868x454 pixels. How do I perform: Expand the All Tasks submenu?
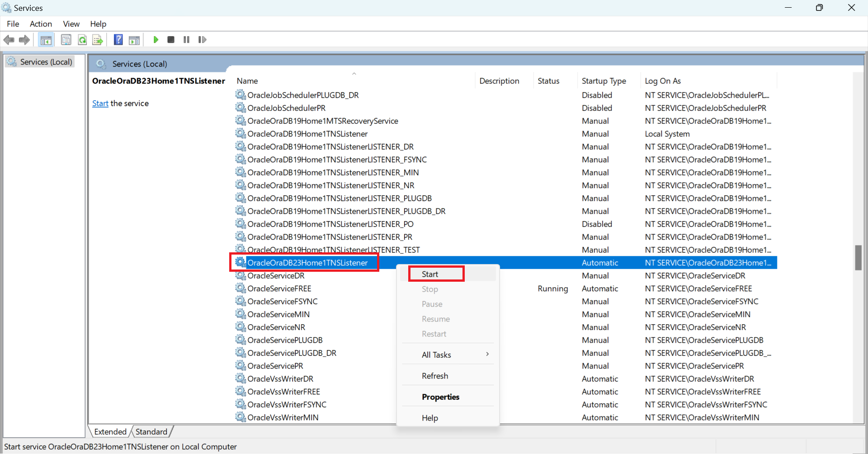[x=448, y=355]
